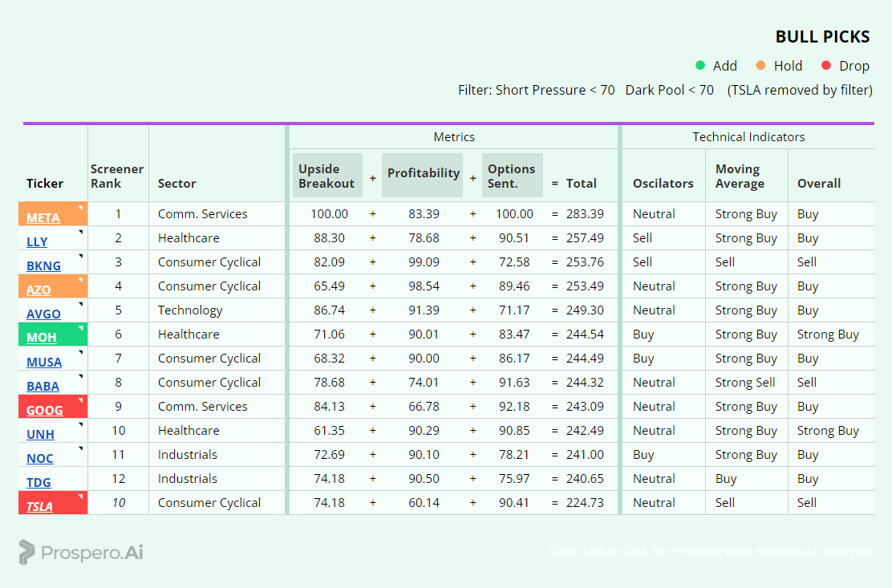892x588 pixels.
Task: Open the MOH ticker link
Action: [42, 337]
